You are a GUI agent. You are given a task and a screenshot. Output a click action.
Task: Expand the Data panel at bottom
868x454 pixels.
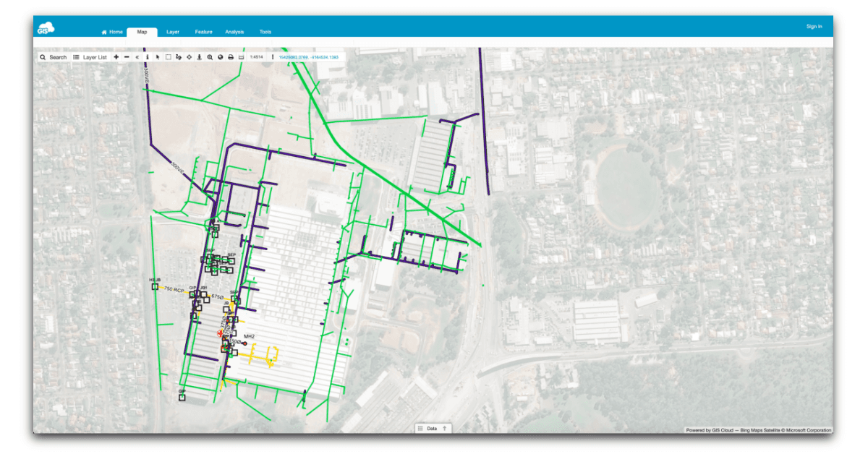click(x=433, y=428)
